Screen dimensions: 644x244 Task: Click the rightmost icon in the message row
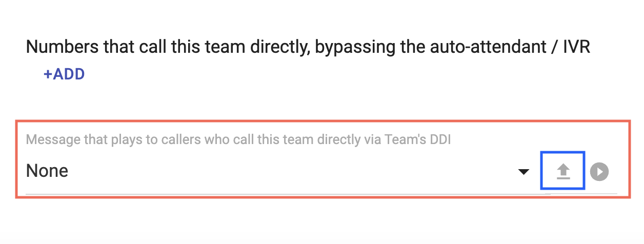tap(599, 171)
